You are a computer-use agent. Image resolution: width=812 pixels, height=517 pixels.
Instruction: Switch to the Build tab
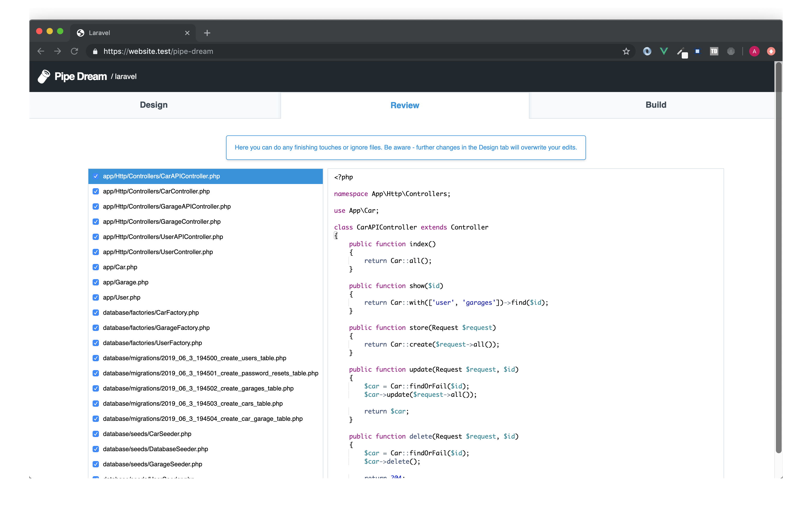656,105
